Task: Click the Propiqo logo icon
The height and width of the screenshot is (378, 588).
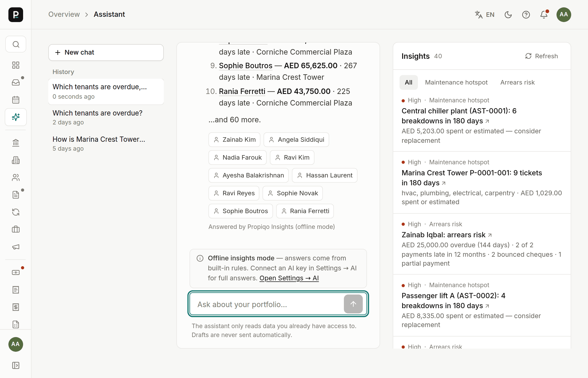Action: click(x=16, y=14)
